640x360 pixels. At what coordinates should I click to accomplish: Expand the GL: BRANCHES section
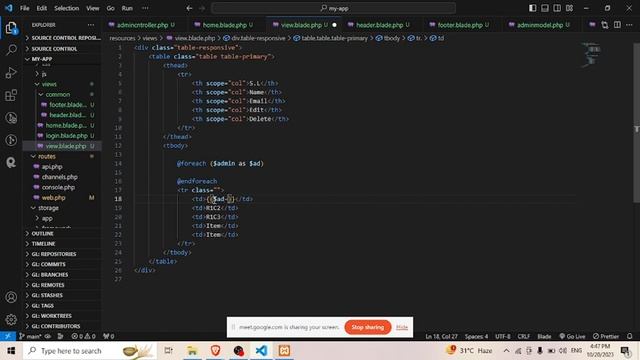(62, 275)
